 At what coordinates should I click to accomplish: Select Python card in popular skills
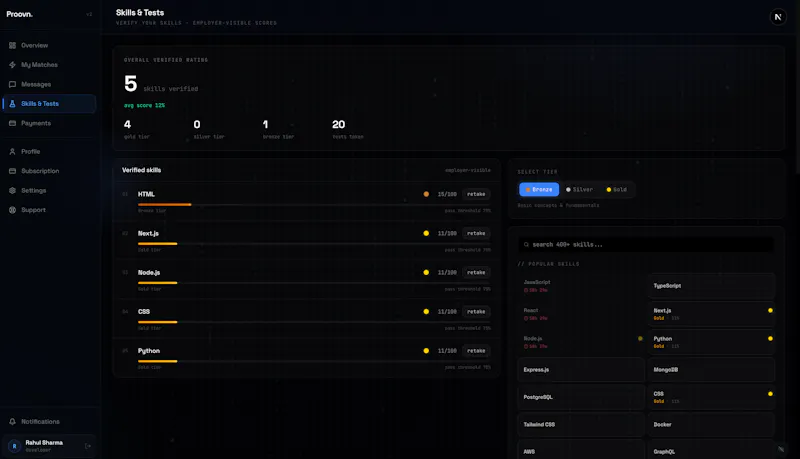(711, 342)
